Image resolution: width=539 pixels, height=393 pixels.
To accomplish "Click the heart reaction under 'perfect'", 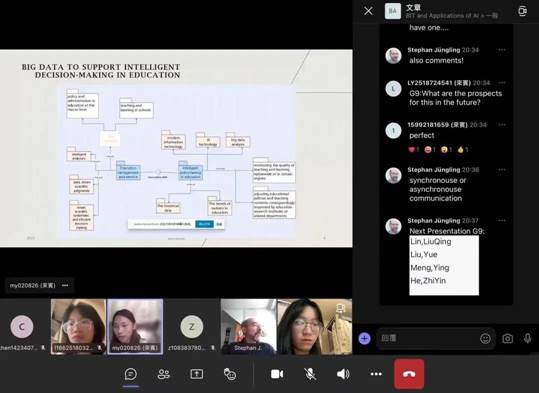I will pos(414,150).
